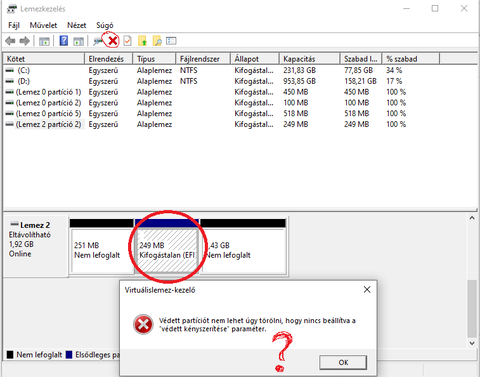480x377 pixels.
Task: Open the Művelet menu
Action: (x=43, y=25)
